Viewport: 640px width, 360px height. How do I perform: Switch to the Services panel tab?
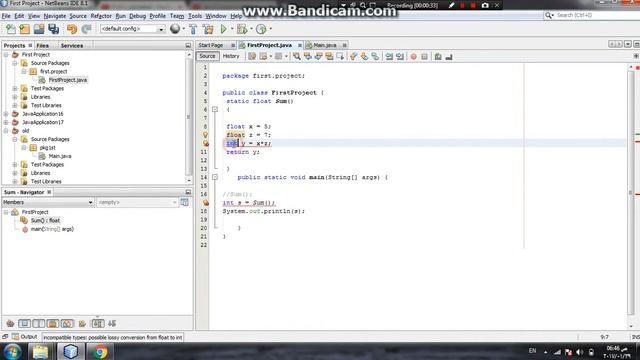click(72, 46)
